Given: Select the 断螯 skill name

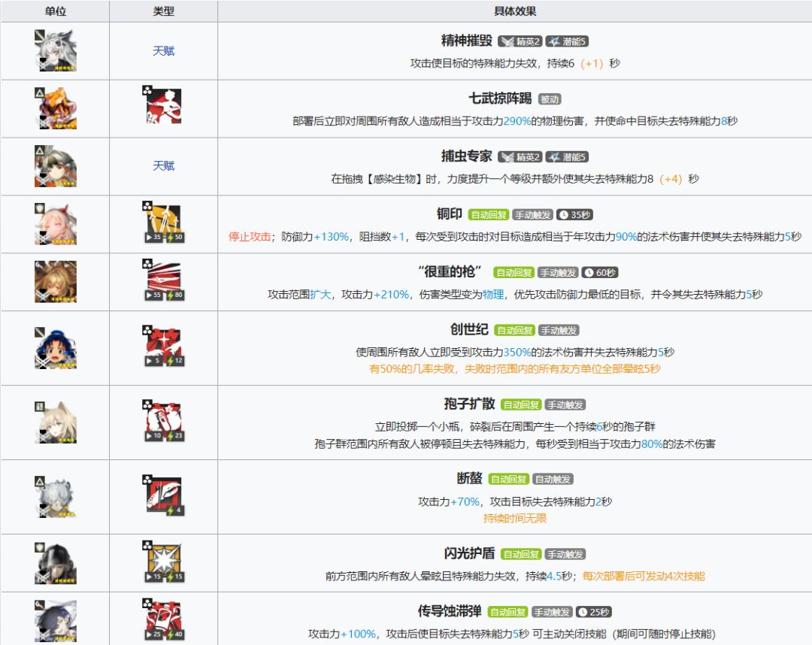Looking at the screenshot, I should pyautogui.click(x=470, y=478).
